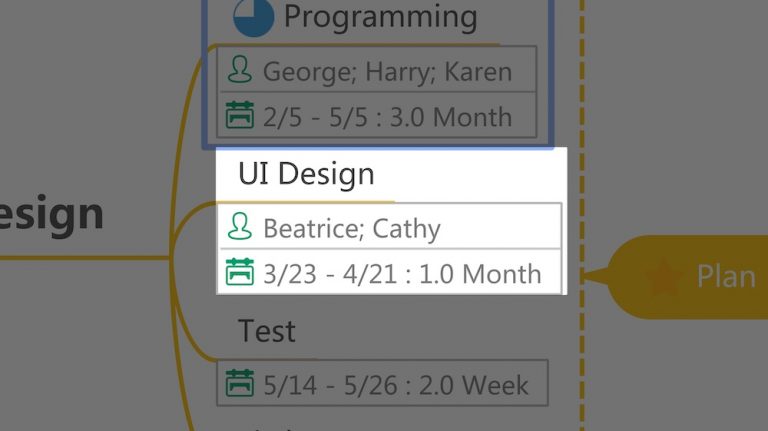Image resolution: width=768 pixels, height=431 pixels.
Task: Click the 3/23 - 4/21 : 1.0 Month duration
Action: [x=402, y=274]
